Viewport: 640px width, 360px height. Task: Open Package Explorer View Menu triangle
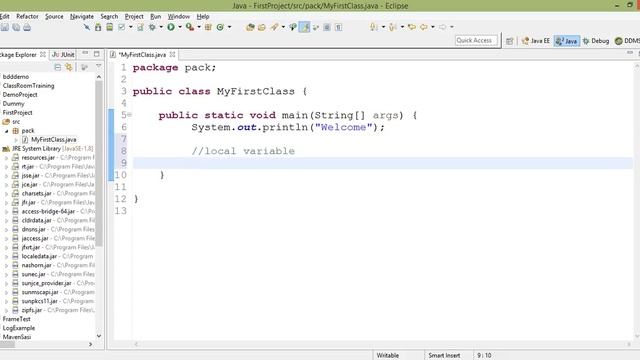(x=98, y=67)
